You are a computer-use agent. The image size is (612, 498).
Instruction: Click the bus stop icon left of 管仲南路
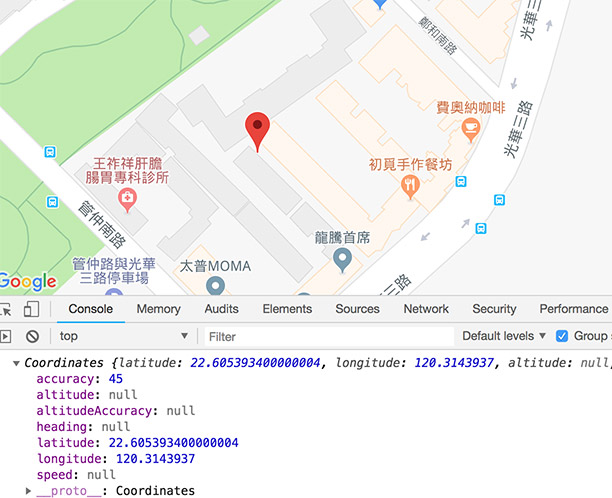pyautogui.click(x=52, y=202)
